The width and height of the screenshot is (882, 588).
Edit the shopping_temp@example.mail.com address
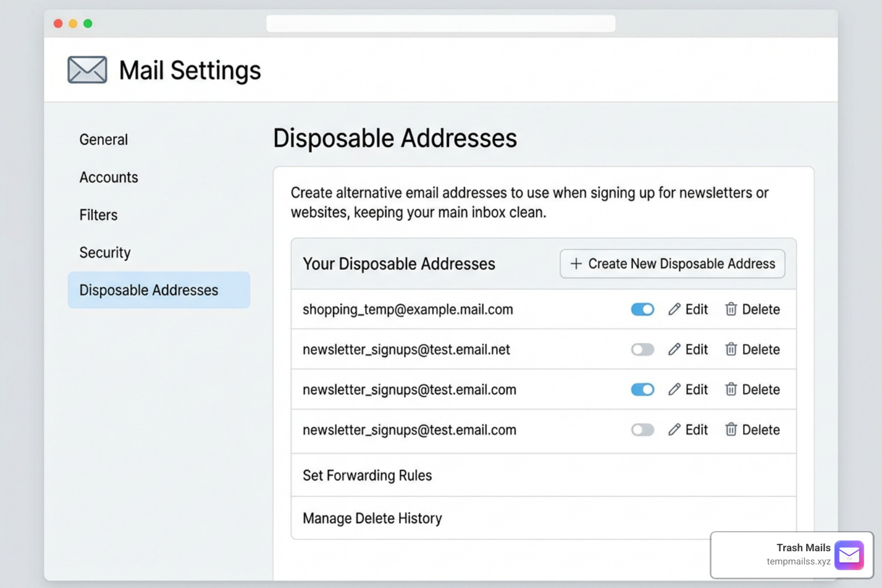688,310
